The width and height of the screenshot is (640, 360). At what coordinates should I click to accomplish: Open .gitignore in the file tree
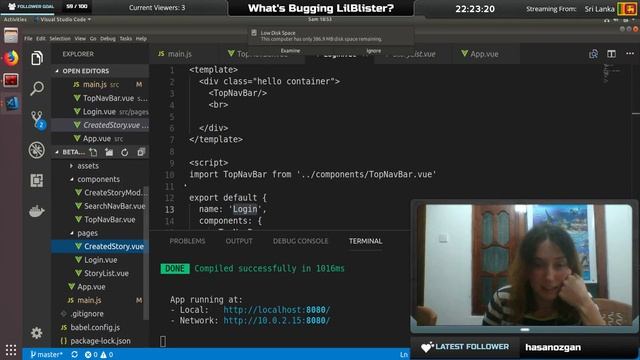101,314
